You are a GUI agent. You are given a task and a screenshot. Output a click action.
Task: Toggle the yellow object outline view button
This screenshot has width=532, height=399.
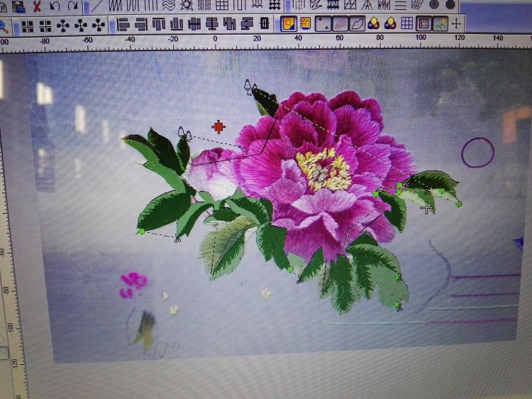tap(288, 24)
